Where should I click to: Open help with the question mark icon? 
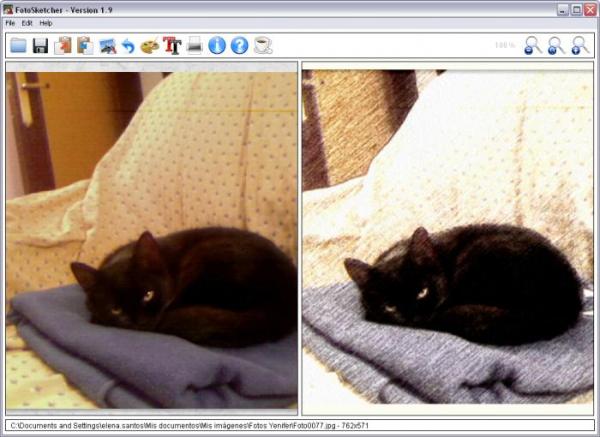(239, 45)
